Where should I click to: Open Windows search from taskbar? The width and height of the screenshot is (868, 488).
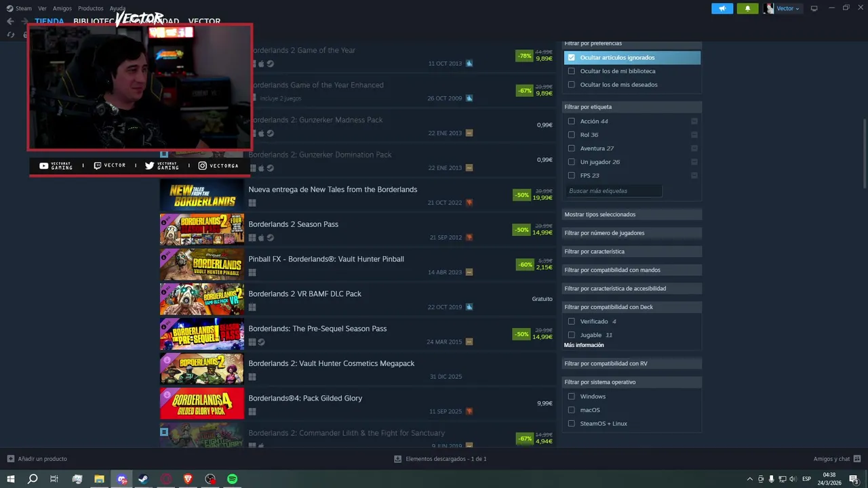(x=33, y=479)
